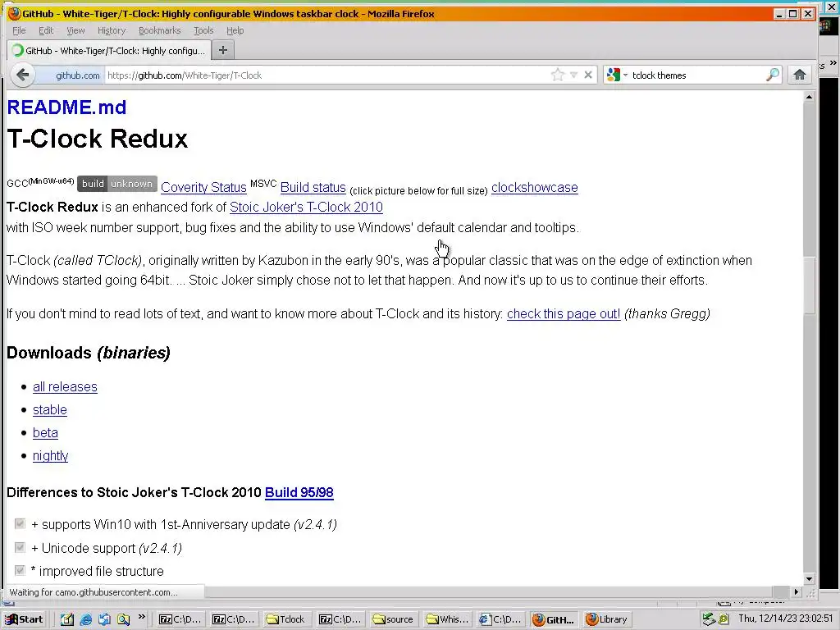Open the all releases download link
The height and width of the screenshot is (630, 840).
[x=65, y=387]
